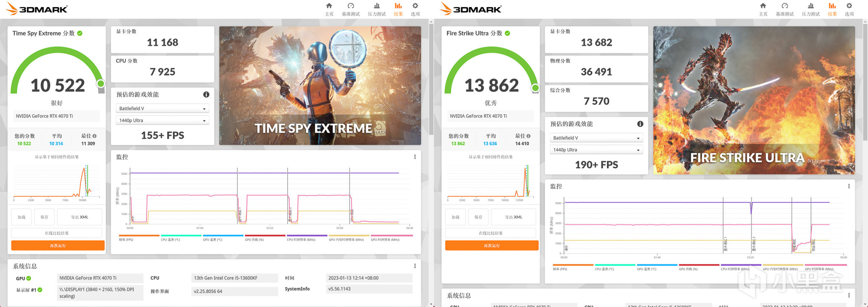
Task: Click the Fire Strike Ultra hero image
Action: pyautogui.click(x=754, y=100)
